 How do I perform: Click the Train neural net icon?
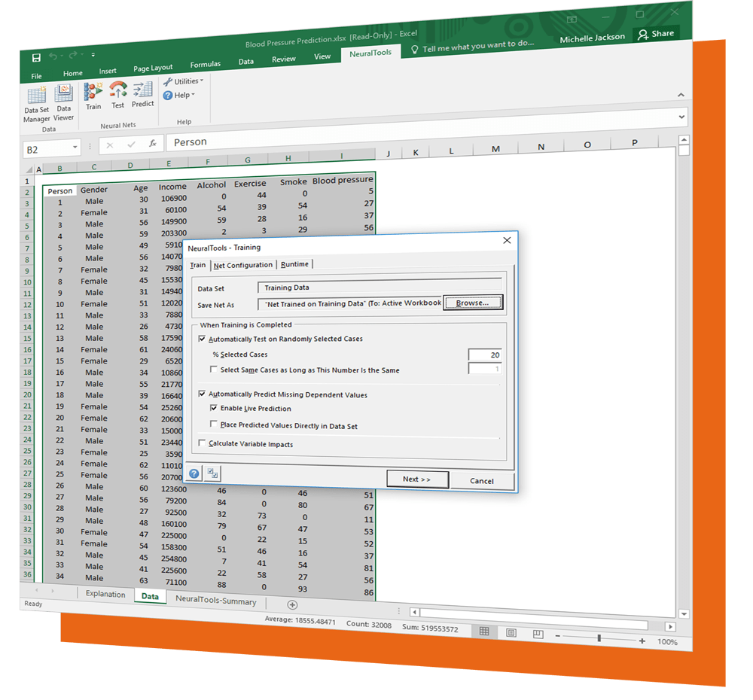pyautogui.click(x=93, y=96)
